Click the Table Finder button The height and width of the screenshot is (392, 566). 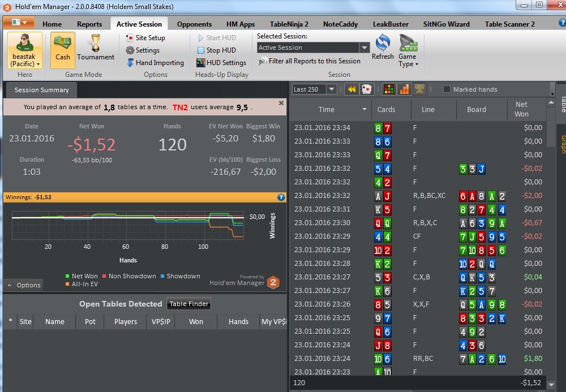[189, 304]
